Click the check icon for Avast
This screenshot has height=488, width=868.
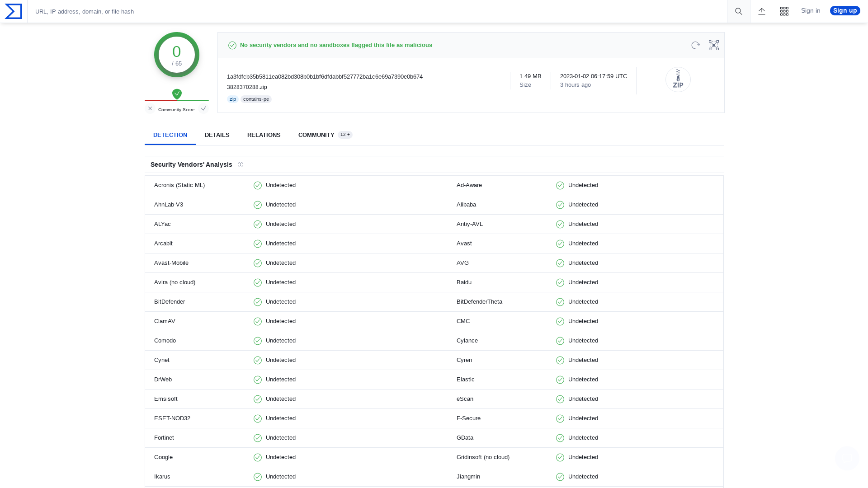click(560, 244)
